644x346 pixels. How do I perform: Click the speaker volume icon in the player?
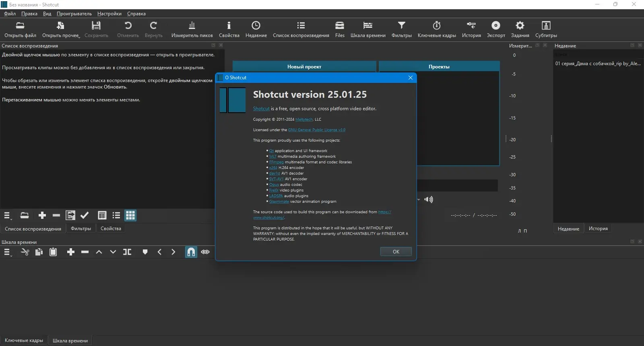pos(429,200)
